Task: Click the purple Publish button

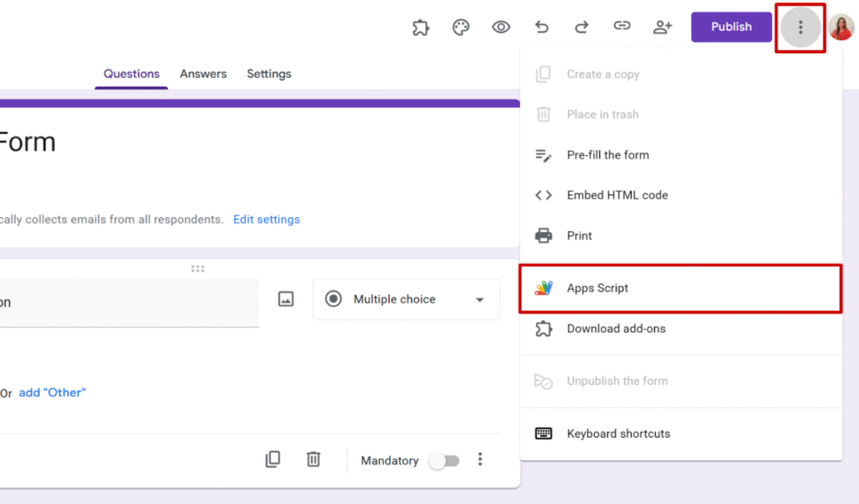Action: (731, 27)
